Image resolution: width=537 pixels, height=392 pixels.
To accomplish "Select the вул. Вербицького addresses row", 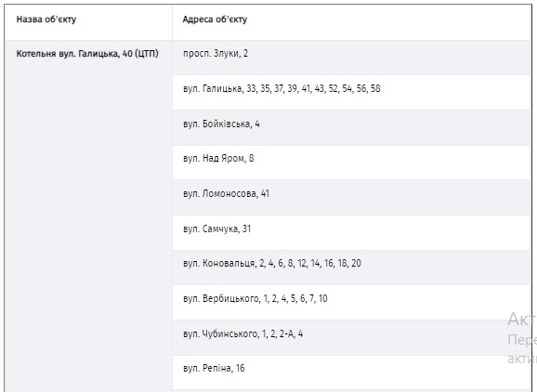I will [x=351, y=303].
